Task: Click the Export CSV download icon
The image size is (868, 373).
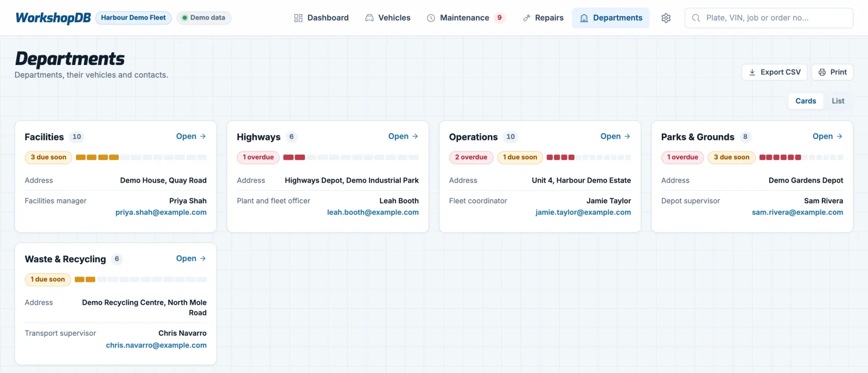Action: point(752,72)
